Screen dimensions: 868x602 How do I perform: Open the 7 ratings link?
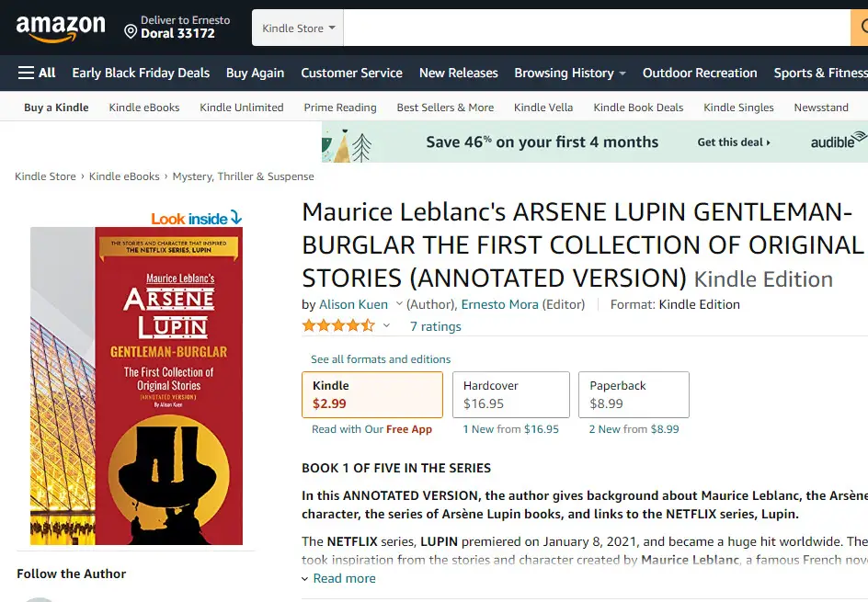(x=436, y=326)
